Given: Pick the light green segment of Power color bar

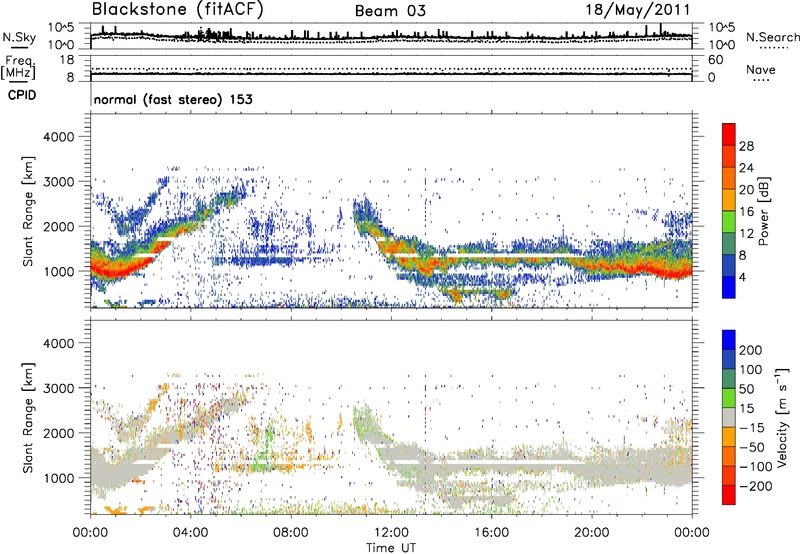Looking at the screenshot, I should point(729,222).
